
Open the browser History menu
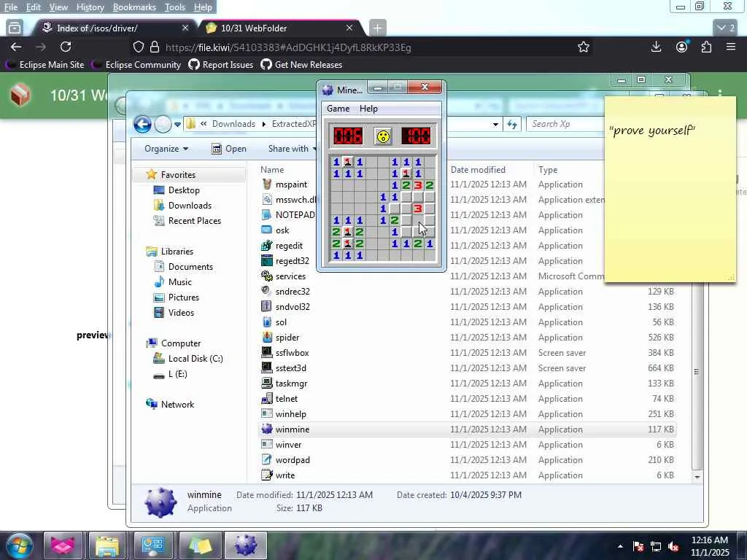[x=90, y=7]
